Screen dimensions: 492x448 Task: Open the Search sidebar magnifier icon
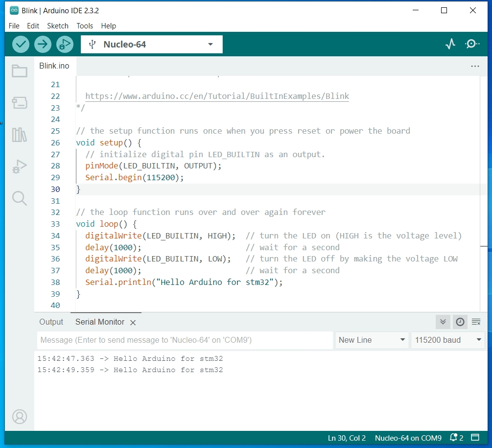20,198
